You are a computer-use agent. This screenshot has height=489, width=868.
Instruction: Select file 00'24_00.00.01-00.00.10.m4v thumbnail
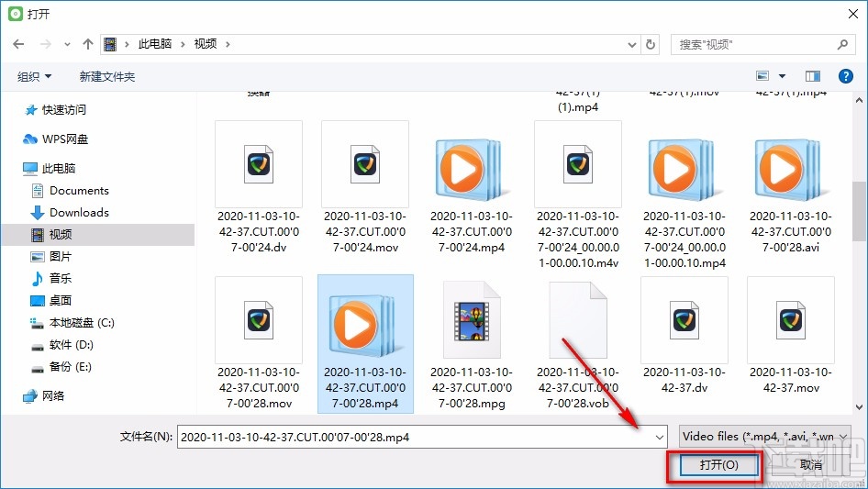578,164
